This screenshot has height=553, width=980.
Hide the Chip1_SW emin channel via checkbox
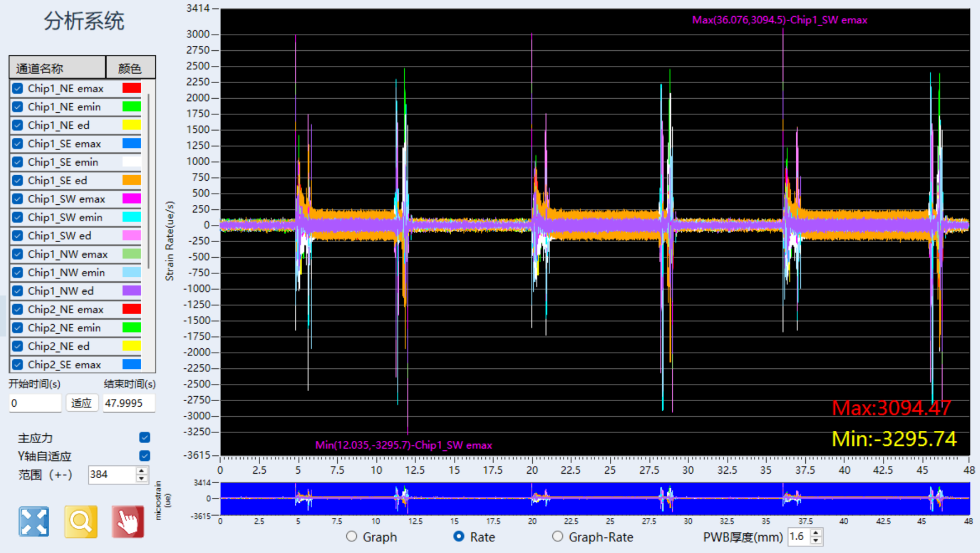pos(18,217)
